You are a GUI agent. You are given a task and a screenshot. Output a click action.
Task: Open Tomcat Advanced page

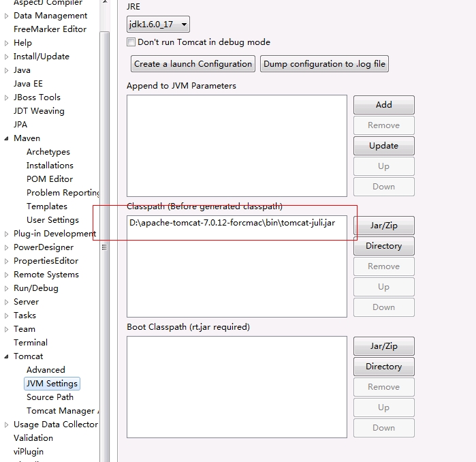coord(46,369)
